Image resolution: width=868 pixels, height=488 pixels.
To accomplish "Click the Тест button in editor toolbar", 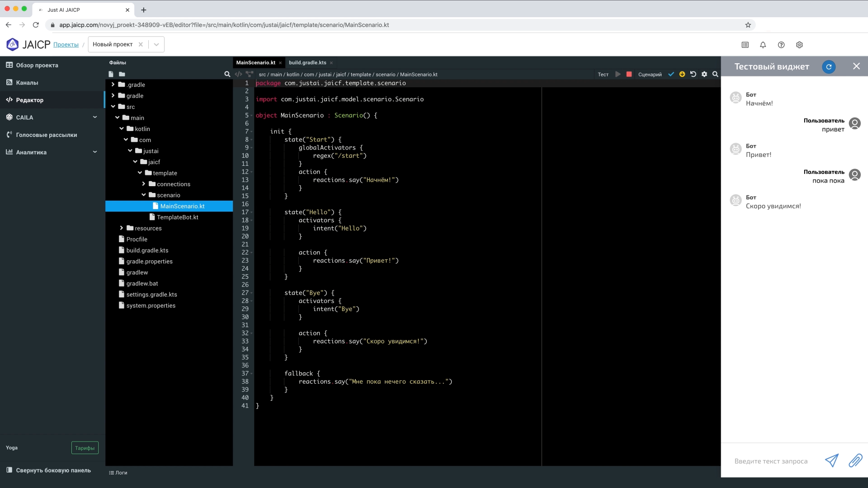I will click(x=603, y=74).
